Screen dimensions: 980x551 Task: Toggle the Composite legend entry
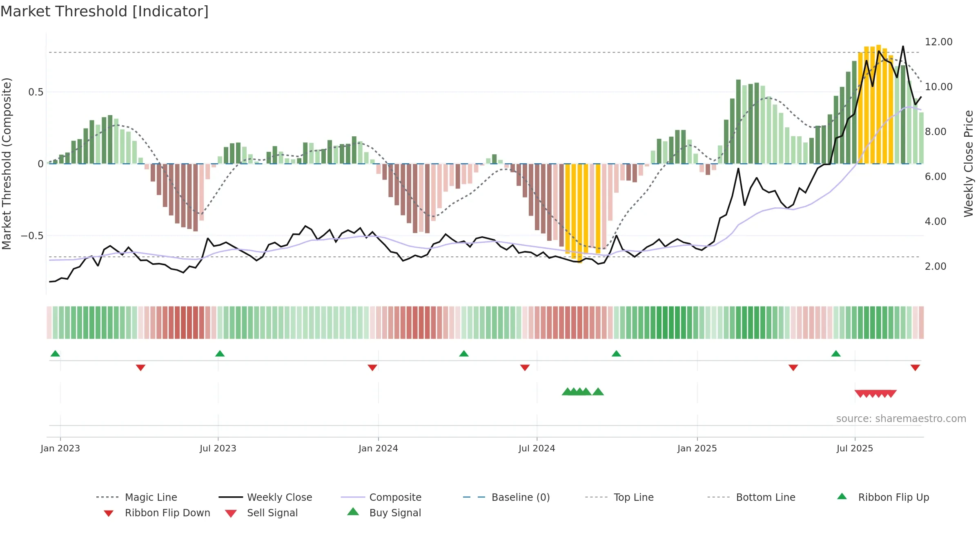381,497
